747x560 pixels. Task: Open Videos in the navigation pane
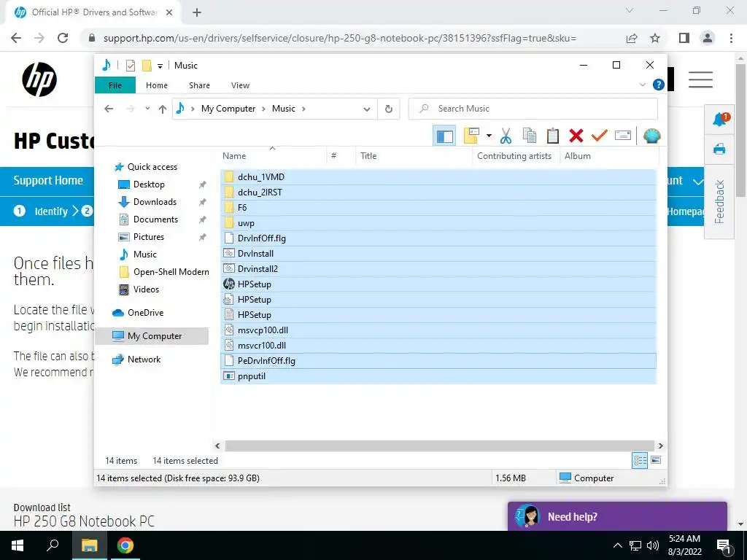point(146,289)
